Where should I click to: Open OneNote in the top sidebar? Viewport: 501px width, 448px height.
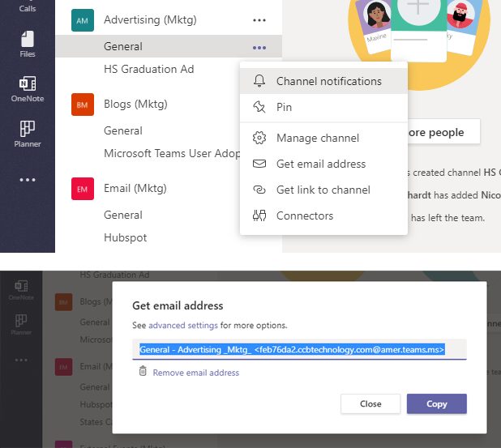28,89
